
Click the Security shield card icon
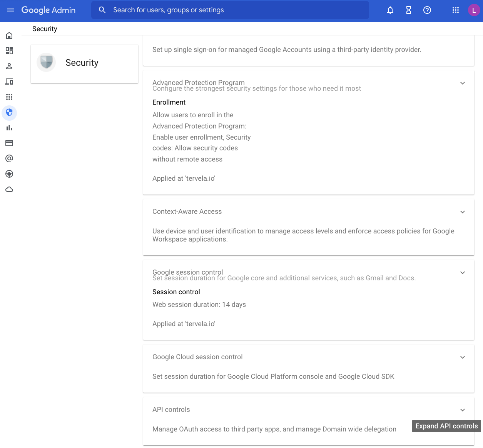46,62
